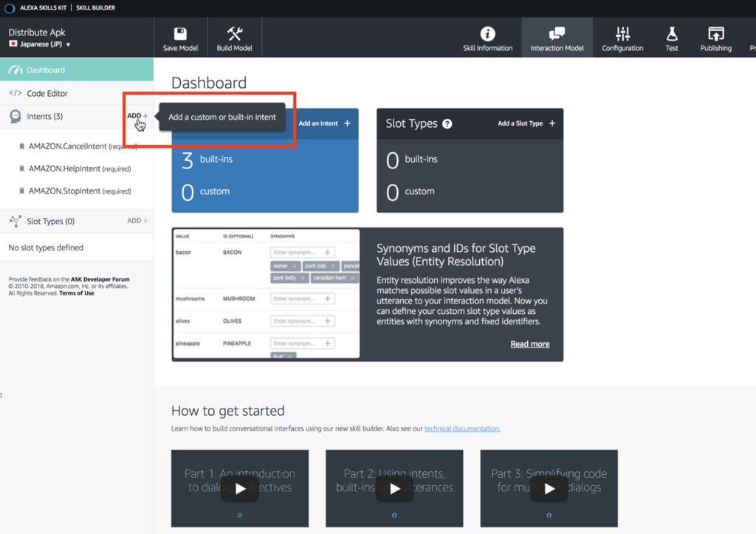This screenshot has height=534, width=756.
Task: Click the Add a Slot Type button
Action: 526,123
